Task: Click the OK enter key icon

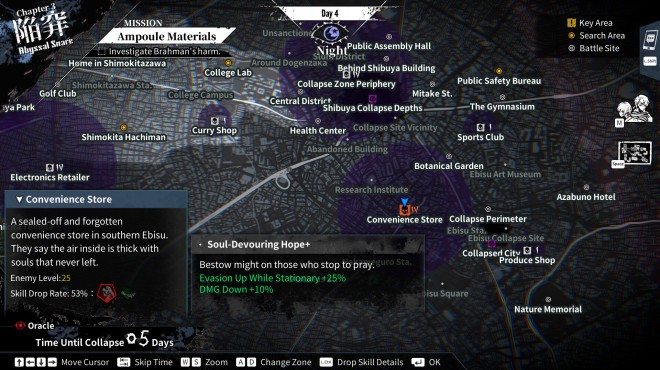Action: (x=418, y=362)
